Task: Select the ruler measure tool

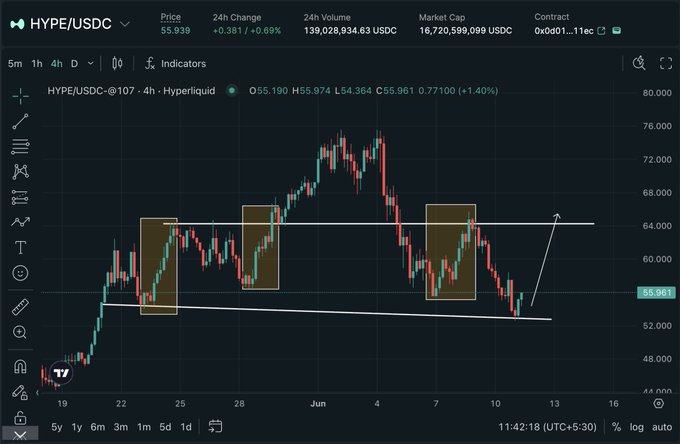Action: (x=20, y=307)
